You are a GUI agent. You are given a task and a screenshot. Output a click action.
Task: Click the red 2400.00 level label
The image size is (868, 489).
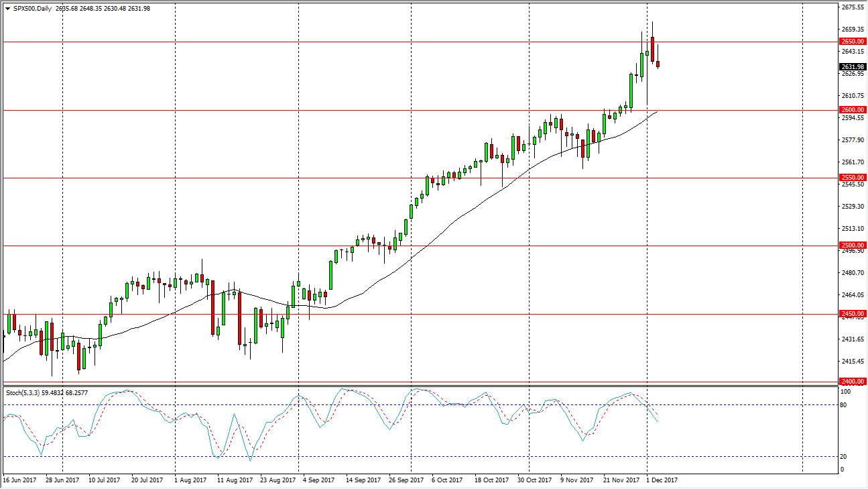point(853,382)
